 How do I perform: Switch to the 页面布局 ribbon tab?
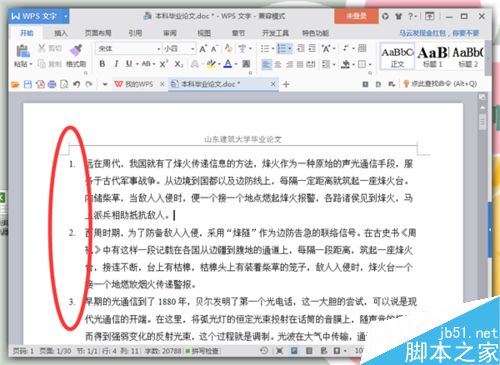[98, 33]
